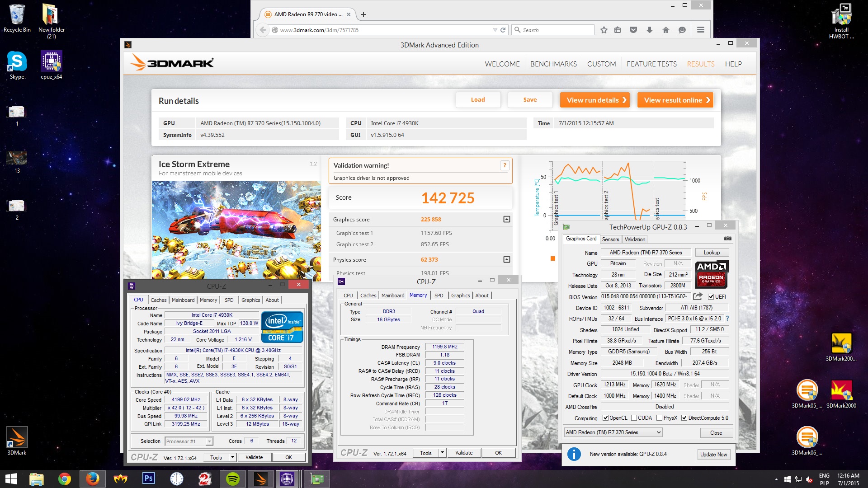Open the Install HWBOT desktop shortcut

click(x=841, y=21)
